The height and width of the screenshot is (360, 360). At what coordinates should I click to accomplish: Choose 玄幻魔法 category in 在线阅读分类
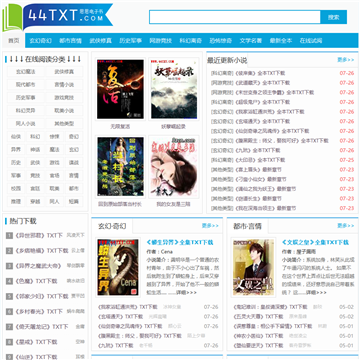(x=26, y=72)
